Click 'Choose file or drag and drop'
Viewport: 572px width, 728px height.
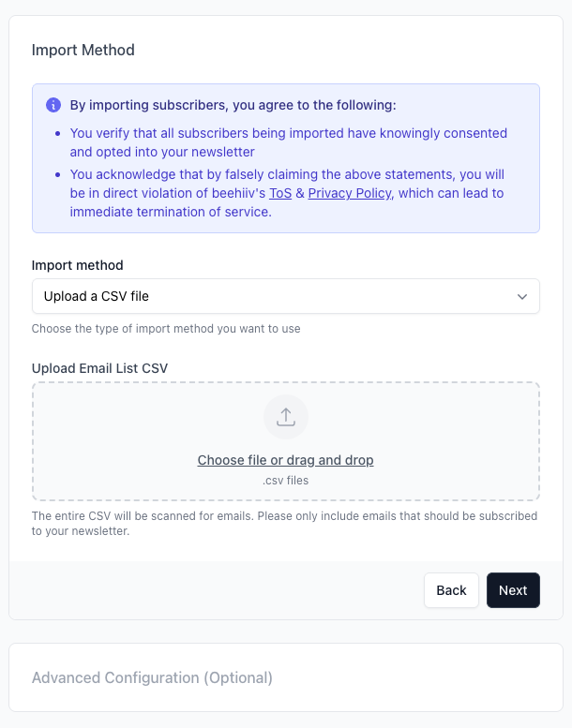point(285,460)
